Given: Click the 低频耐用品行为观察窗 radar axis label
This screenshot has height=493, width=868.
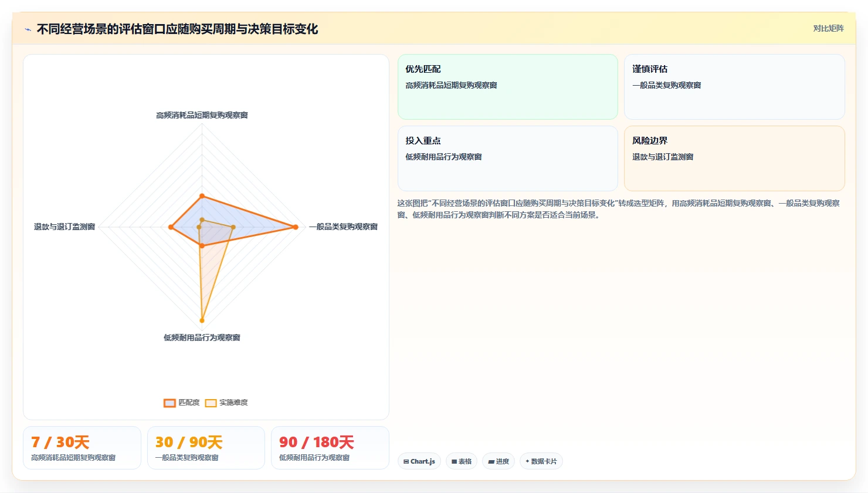Looking at the screenshot, I should [x=202, y=337].
